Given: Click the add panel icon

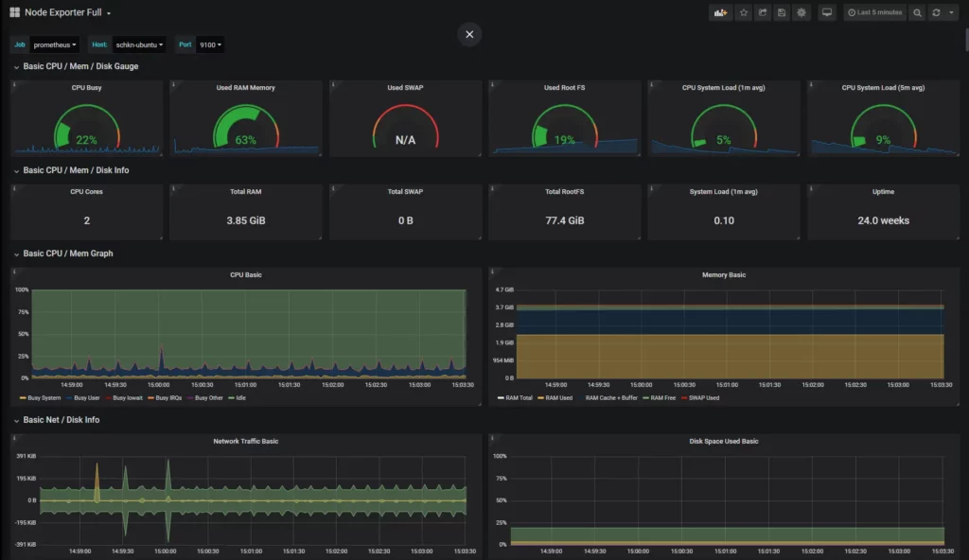Looking at the screenshot, I should pos(721,12).
